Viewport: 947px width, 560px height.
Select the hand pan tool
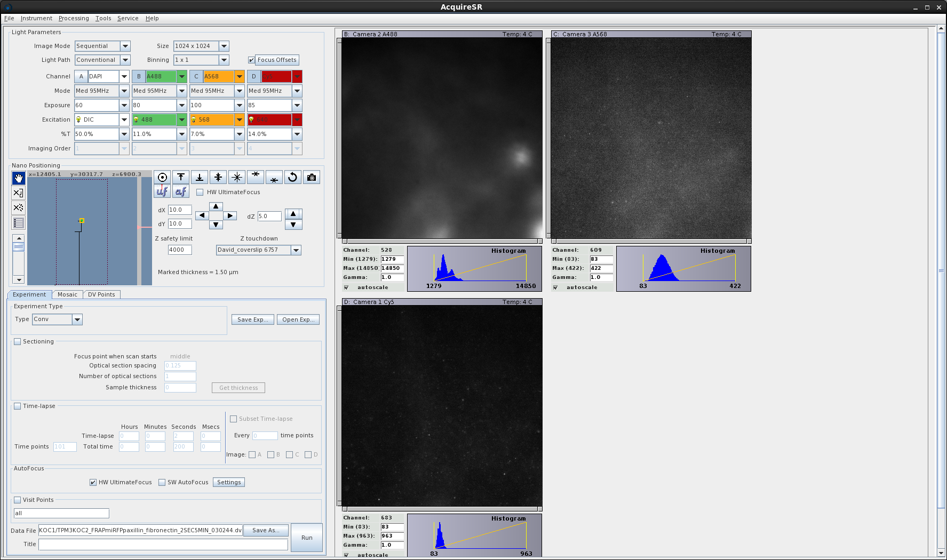(x=19, y=178)
